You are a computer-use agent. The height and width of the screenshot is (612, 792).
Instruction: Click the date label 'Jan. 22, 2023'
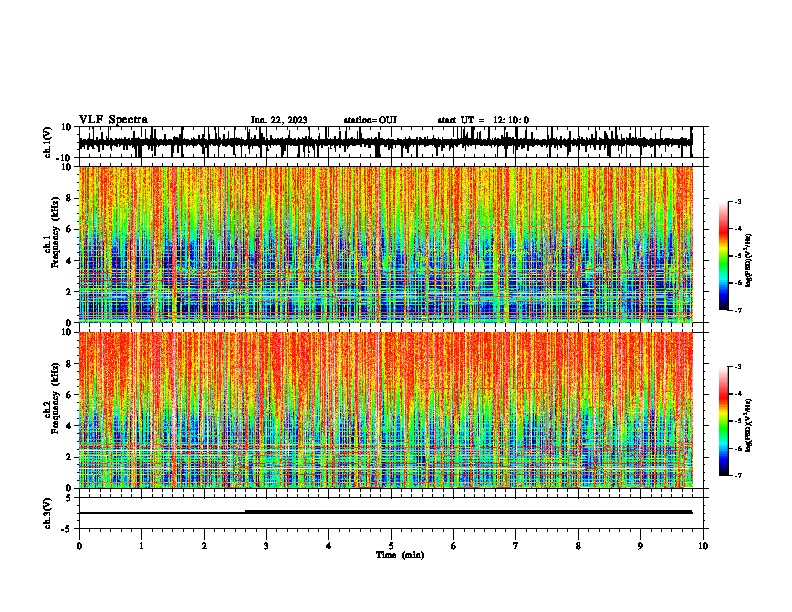tap(279, 120)
